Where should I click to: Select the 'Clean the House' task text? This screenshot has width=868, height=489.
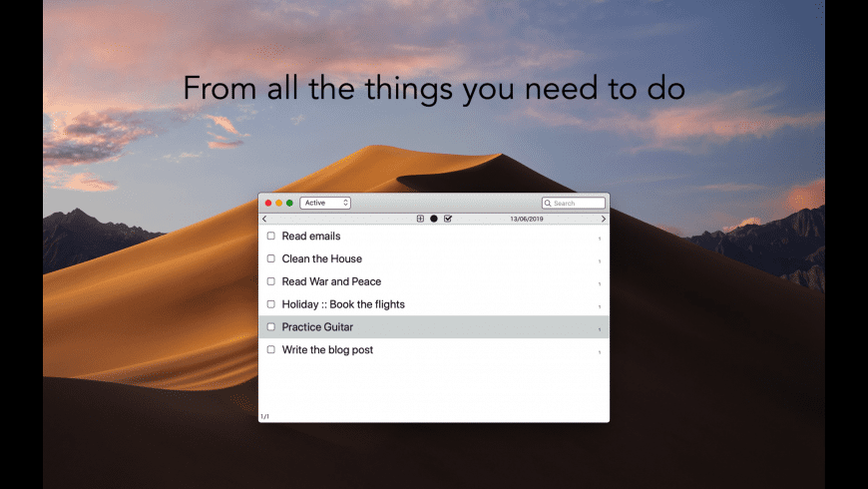point(321,258)
